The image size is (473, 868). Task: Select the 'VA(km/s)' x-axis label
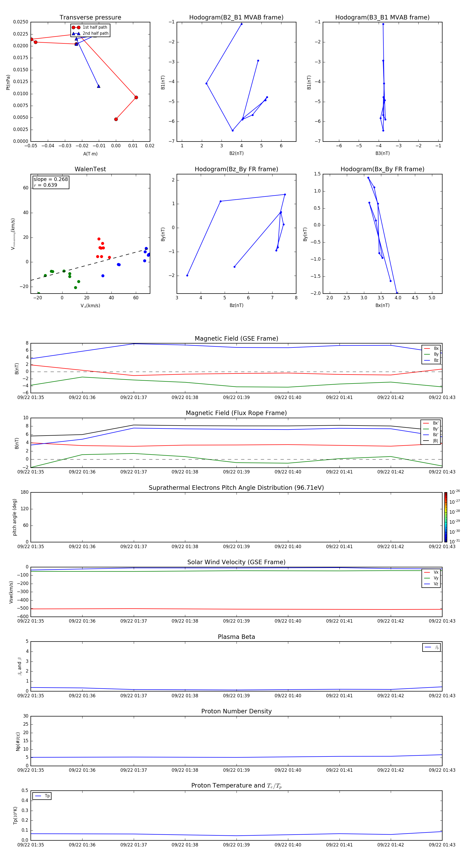(x=90, y=306)
